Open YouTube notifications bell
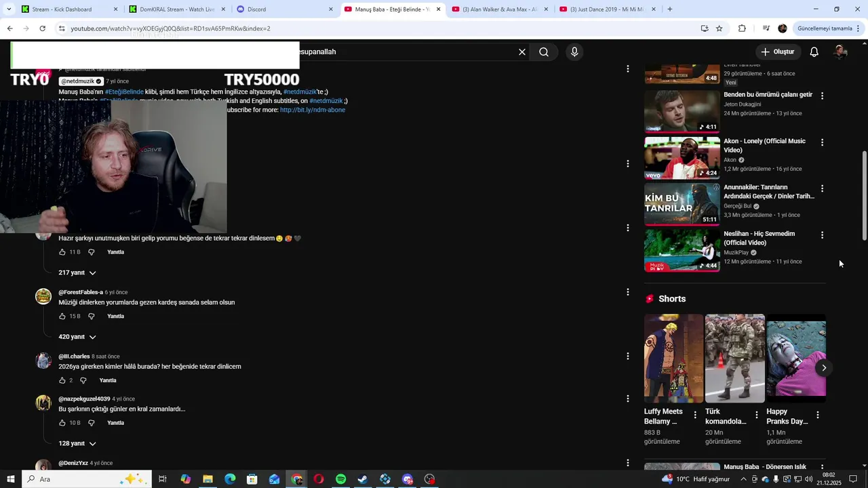The width and height of the screenshot is (868, 488). click(x=814, y=52)
